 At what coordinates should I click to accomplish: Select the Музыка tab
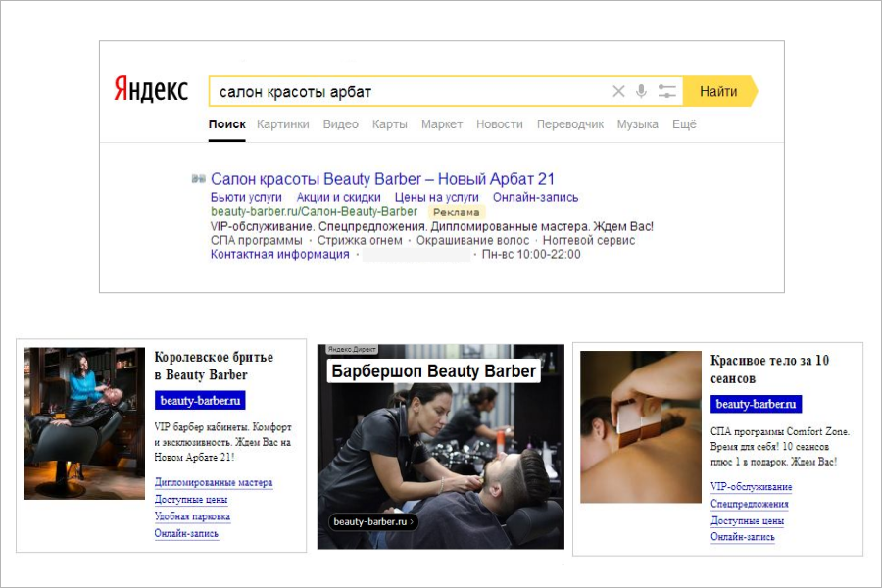click(x=637, y=124)
